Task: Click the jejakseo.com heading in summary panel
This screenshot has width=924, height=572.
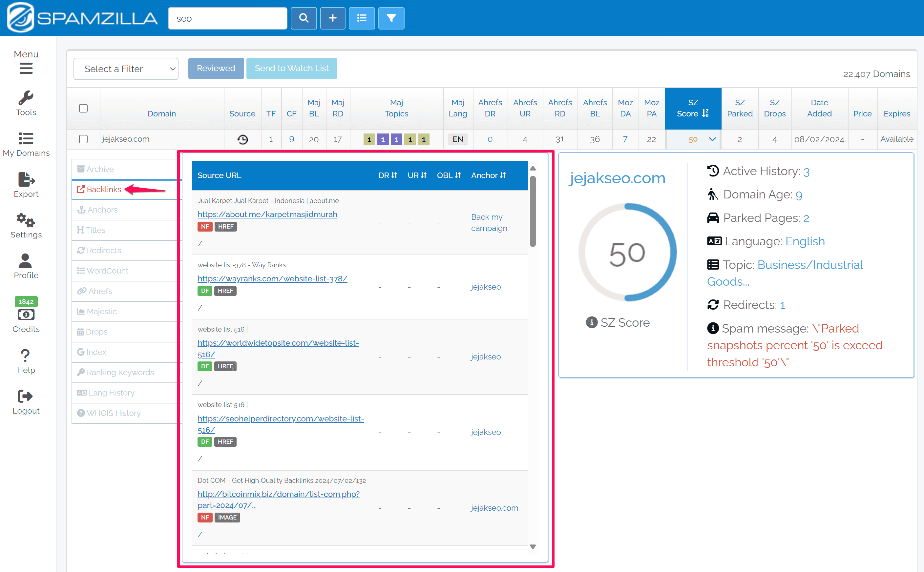Action: point(617,178)
